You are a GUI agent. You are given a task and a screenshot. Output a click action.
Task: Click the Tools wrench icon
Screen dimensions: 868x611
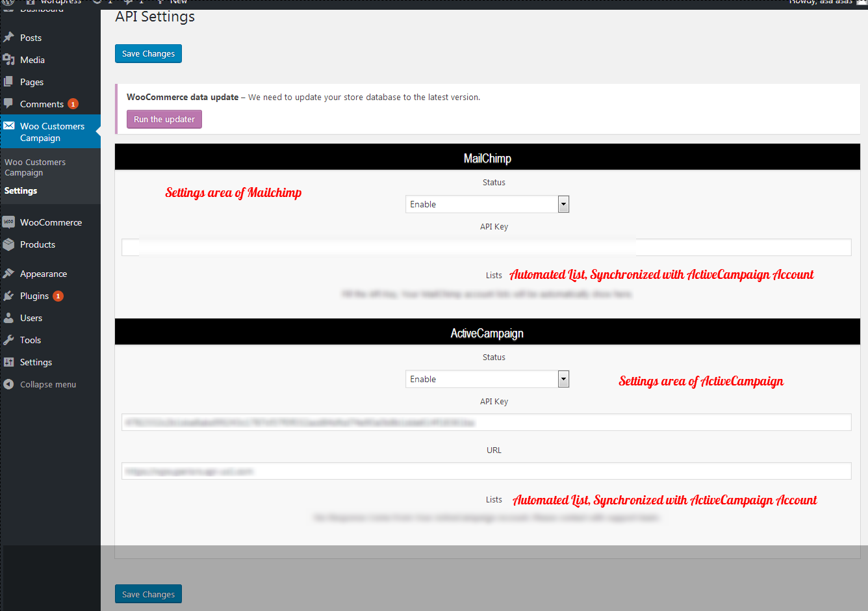pos(8,340)
